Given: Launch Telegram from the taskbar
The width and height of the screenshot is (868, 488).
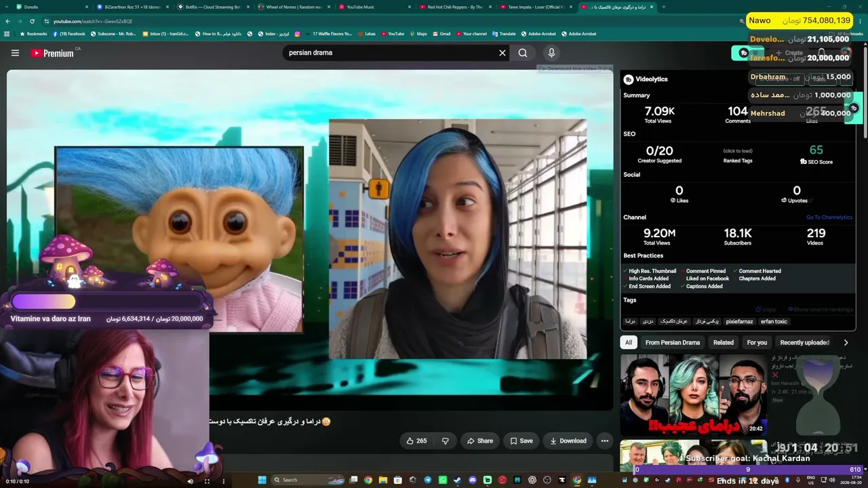Looking at the screenshot, I should click(427, 480).
